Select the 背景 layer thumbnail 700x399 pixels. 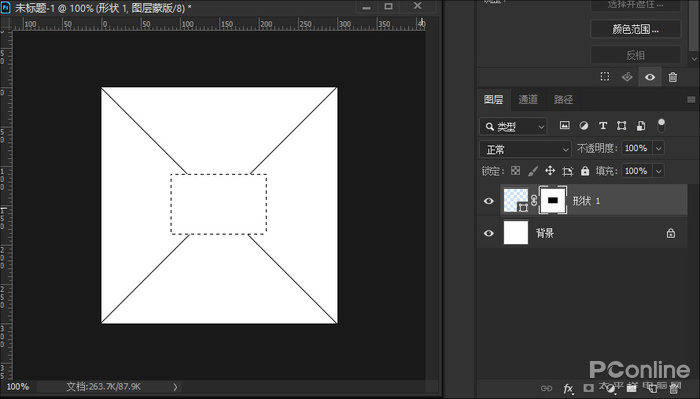pos(516,233)
